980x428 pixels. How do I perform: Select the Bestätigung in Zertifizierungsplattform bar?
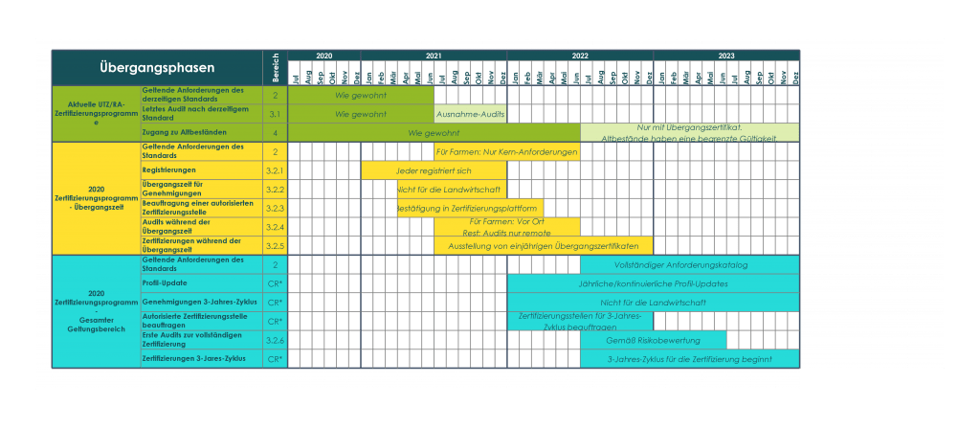[x=470, y=208]
